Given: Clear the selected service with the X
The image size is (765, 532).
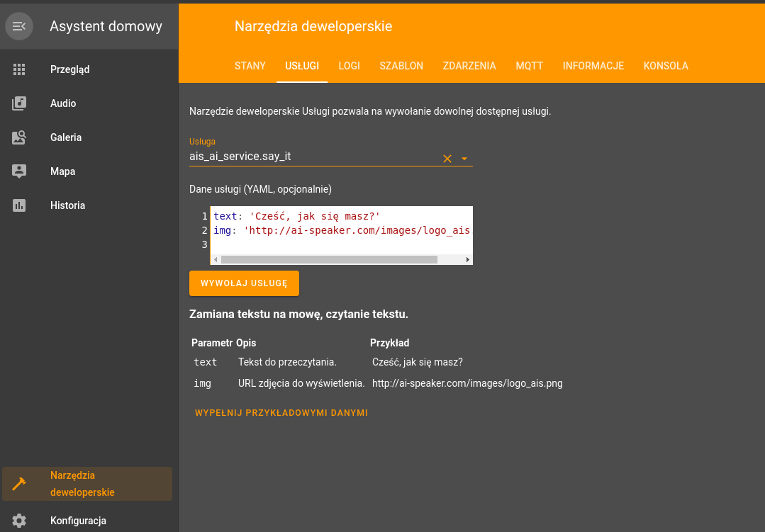Looking at the screenshot, I should (447, 159).
